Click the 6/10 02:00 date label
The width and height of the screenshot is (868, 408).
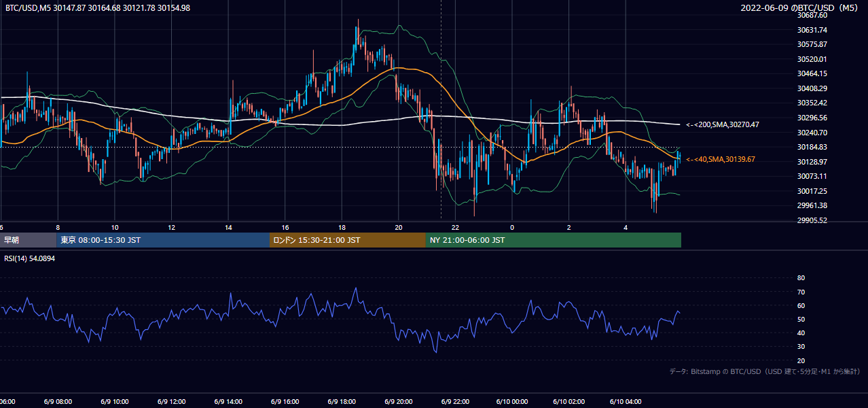(x=569, y=402)
